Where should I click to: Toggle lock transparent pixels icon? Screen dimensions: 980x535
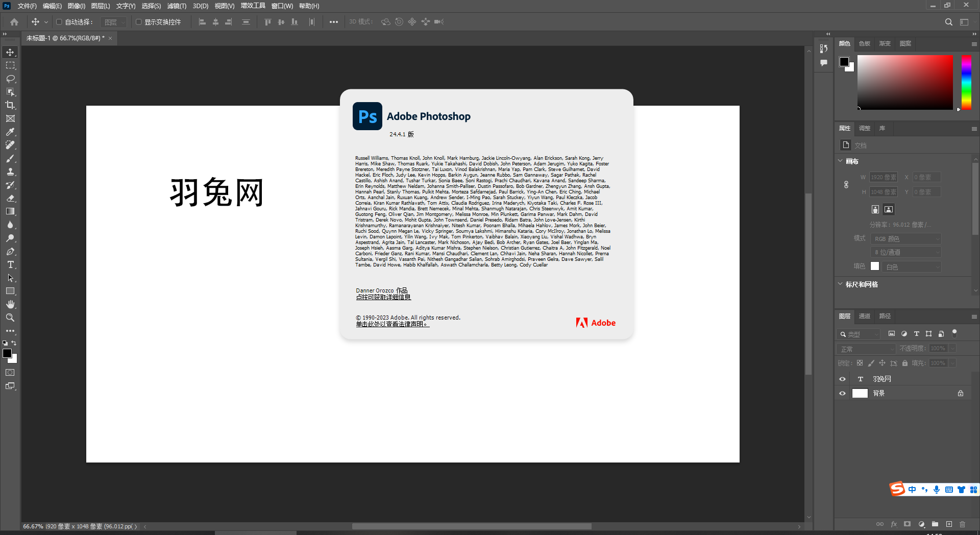point(860,363)
